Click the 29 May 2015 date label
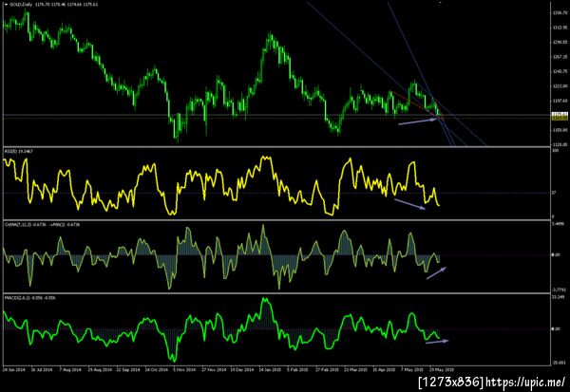This screenshot has height=392, width=570. [x=442, y=370]
